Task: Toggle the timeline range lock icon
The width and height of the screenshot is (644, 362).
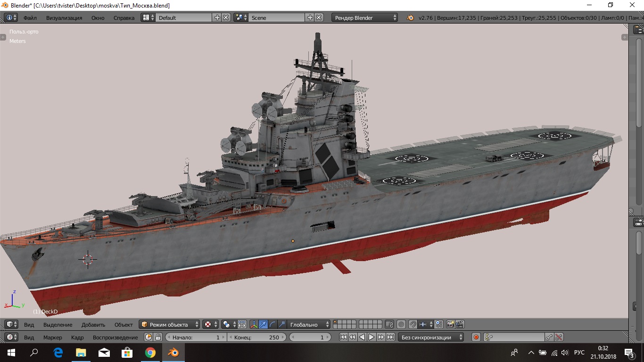Action: [x=158, y=337]
